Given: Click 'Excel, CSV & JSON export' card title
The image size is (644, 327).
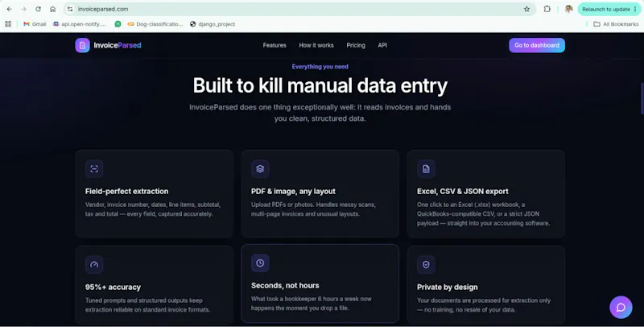Looking at the screenshot, I should [462, 192].
